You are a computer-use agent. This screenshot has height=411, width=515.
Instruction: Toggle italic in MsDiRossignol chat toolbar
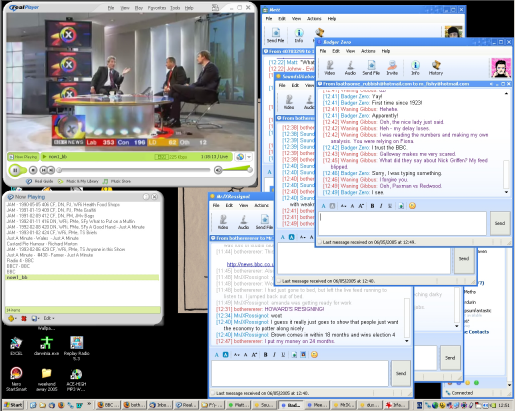click(x=274, y=355)
